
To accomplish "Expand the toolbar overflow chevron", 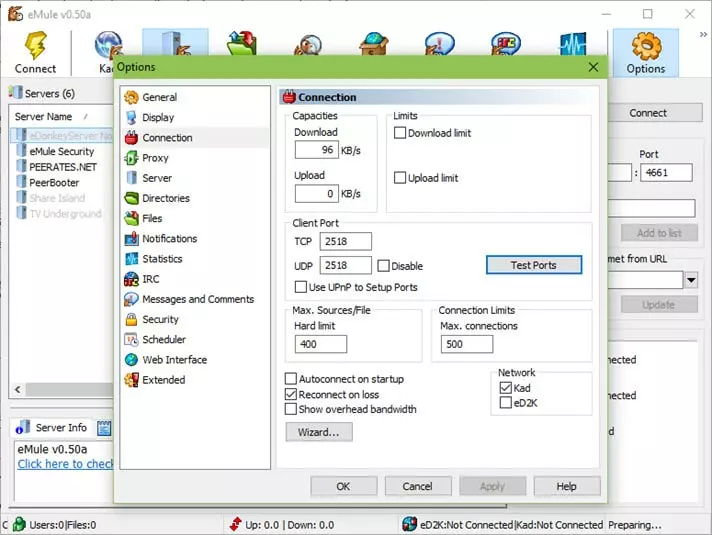I will (703, 34).
